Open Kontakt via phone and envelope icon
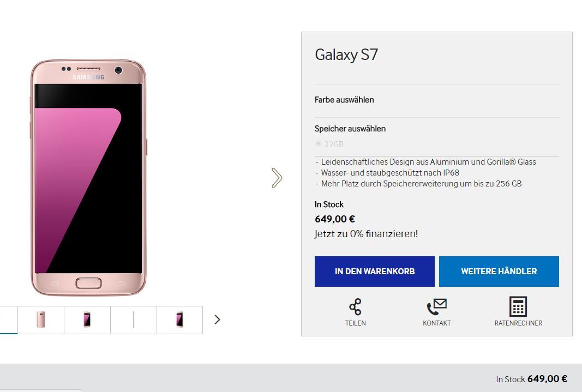 point(436,307)
